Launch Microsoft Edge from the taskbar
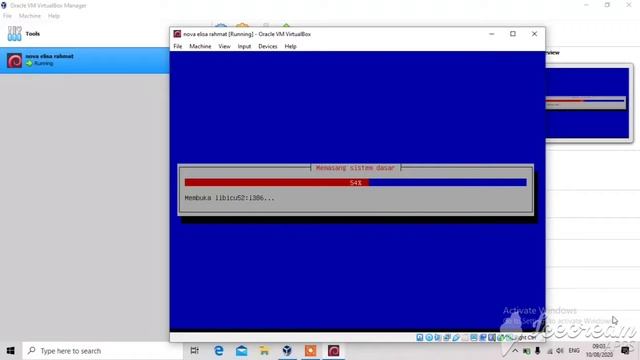 219,351
